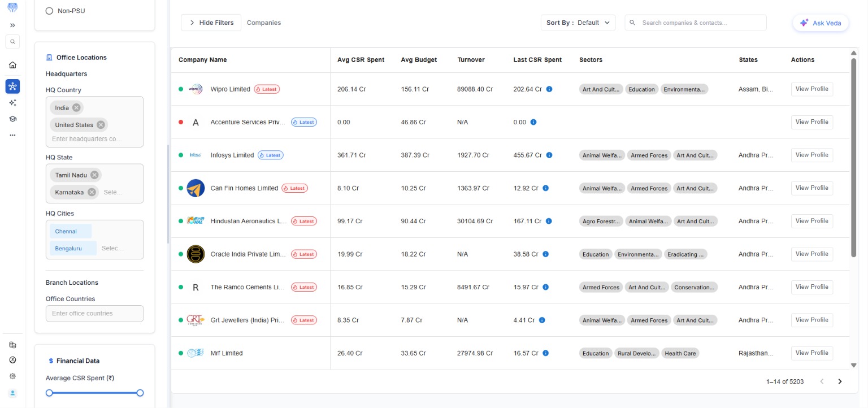868x408 pixels.
Task: View Profile for Mrf Limited
Action: (811, 353)
